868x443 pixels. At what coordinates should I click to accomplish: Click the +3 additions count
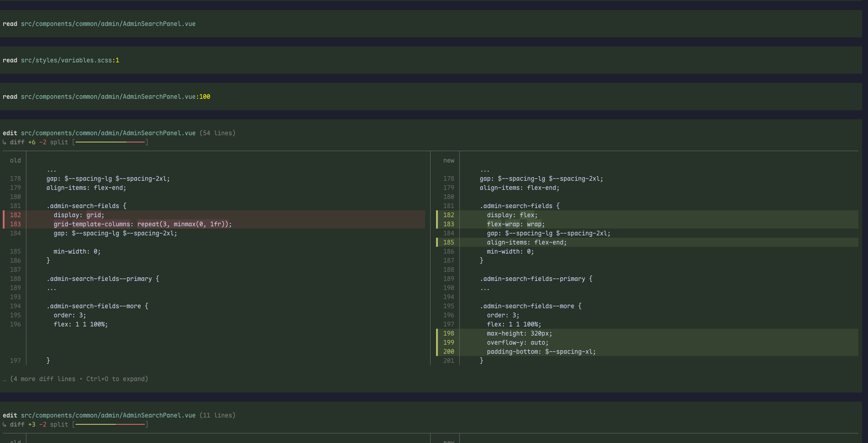32,424
